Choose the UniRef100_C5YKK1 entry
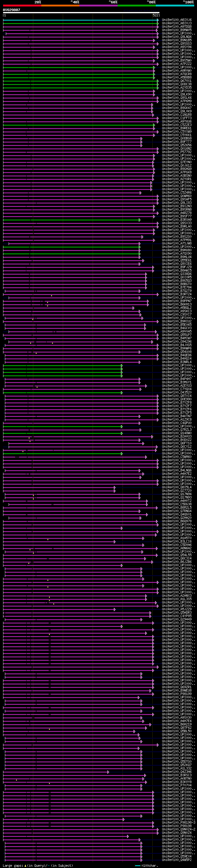Viewport: 197px width, 868px height. [177, 135]
